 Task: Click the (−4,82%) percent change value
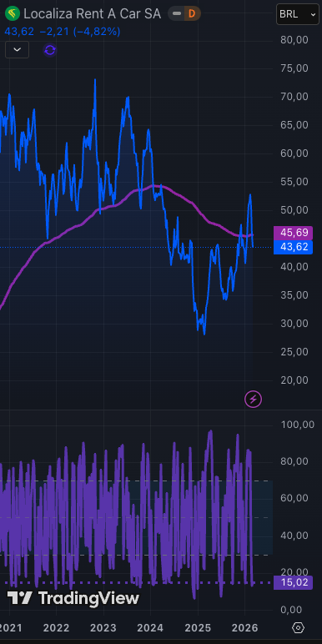97,32
